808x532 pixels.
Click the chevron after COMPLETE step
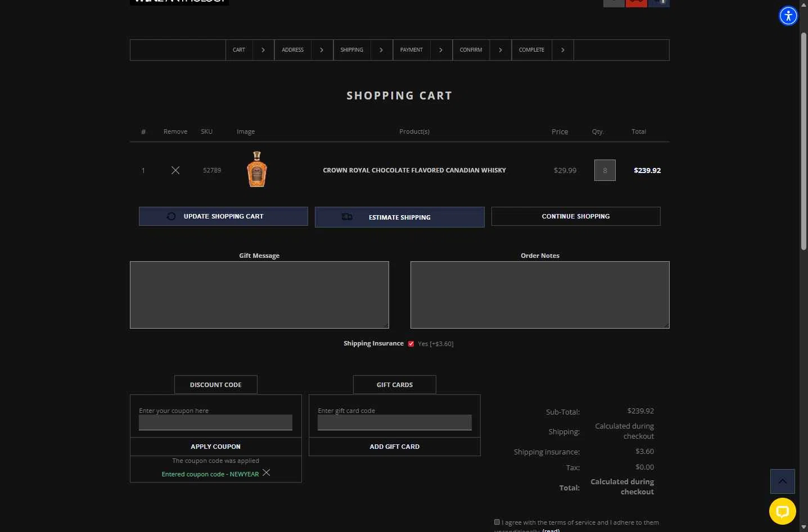point(562,50)
